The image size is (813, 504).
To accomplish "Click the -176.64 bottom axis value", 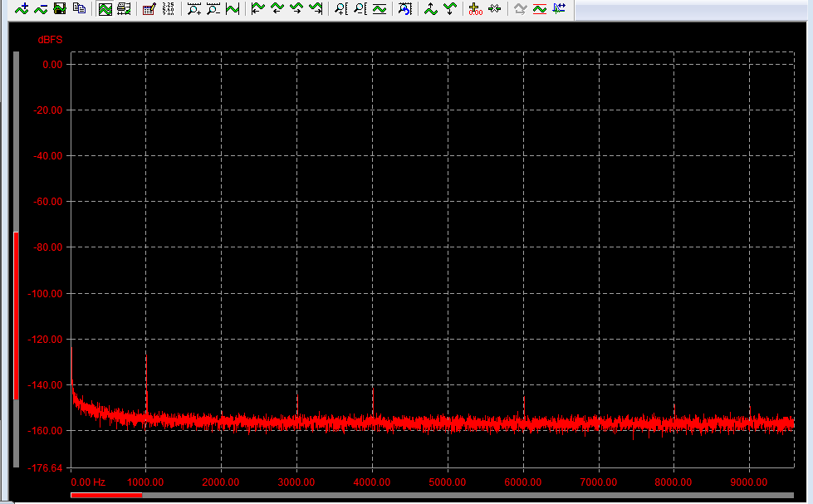I will [x=45, y=468].
